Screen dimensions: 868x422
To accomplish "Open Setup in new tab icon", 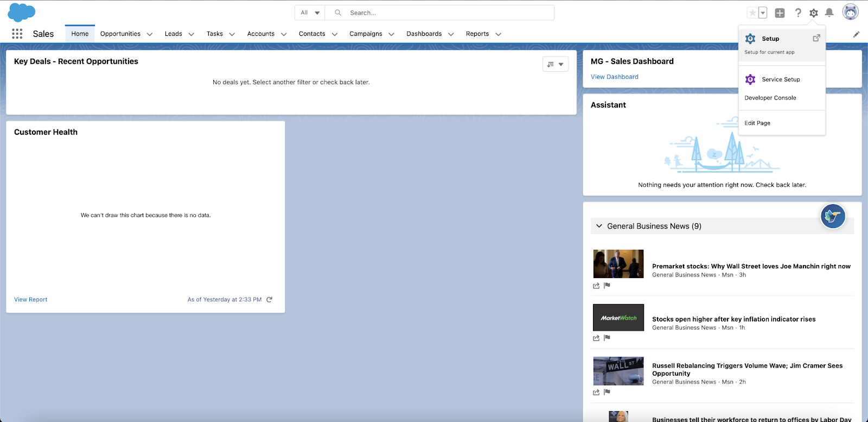I will [x=816, y=38].
